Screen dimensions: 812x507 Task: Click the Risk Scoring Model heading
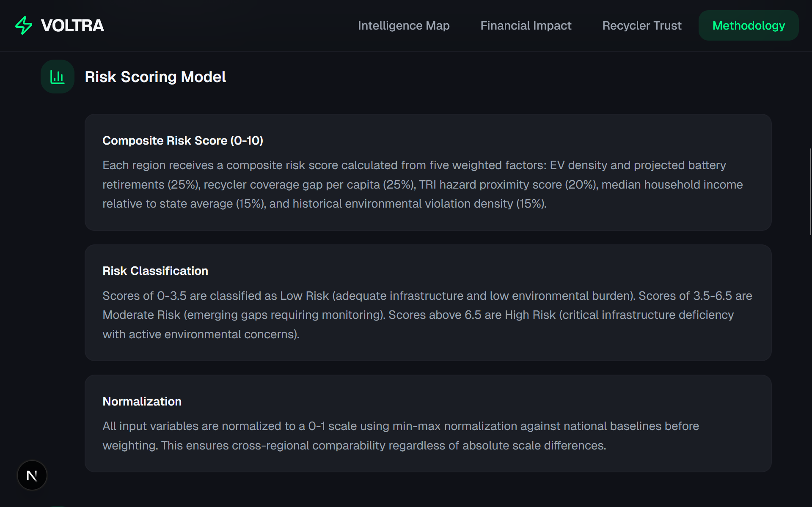click(155, 77)
